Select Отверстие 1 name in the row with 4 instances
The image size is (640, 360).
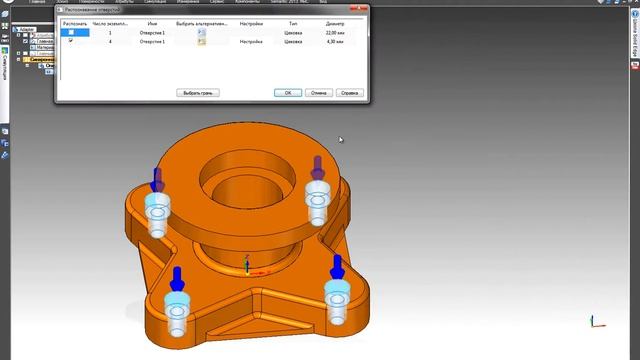click(x=152, y=42)
